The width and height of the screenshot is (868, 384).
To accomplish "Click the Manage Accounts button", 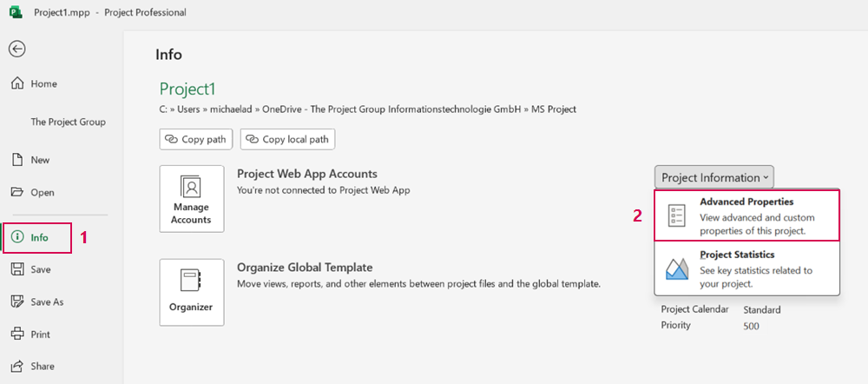I will [192, 199].
